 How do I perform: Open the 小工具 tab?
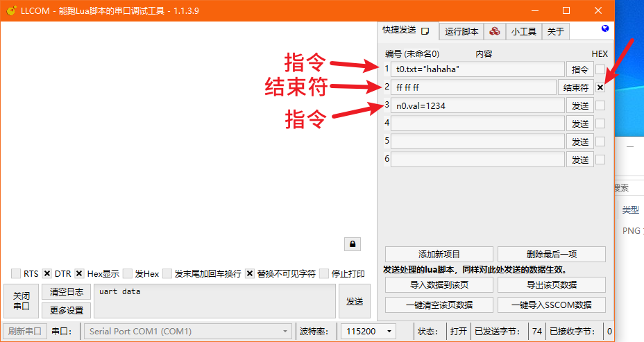[523, 31]
